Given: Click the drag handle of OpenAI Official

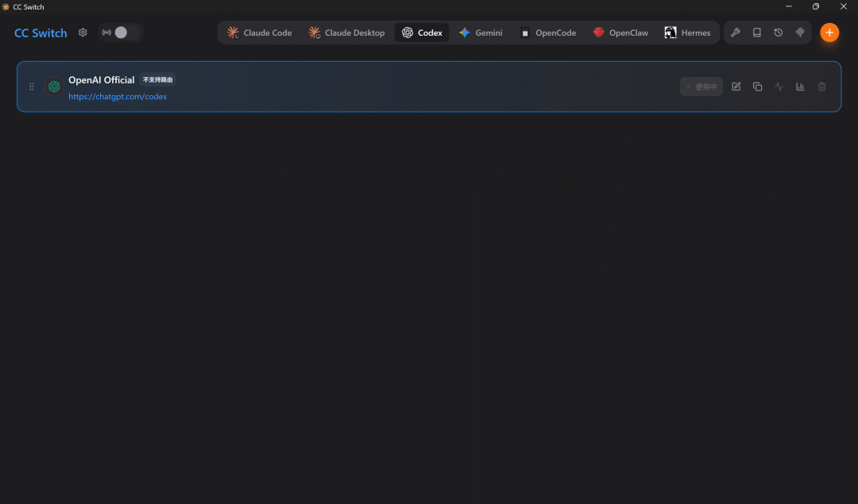Looking at the screenshot, I should (x=32, y=87).
